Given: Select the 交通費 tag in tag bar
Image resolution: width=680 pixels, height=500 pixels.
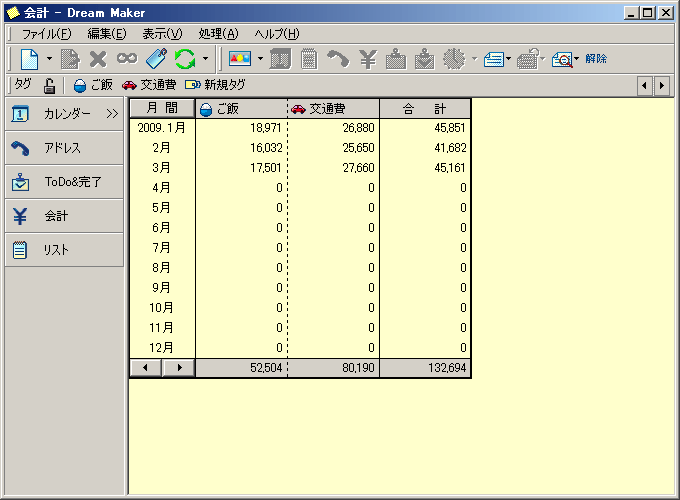Looking at the screenshot, I should tap(149, 85).
